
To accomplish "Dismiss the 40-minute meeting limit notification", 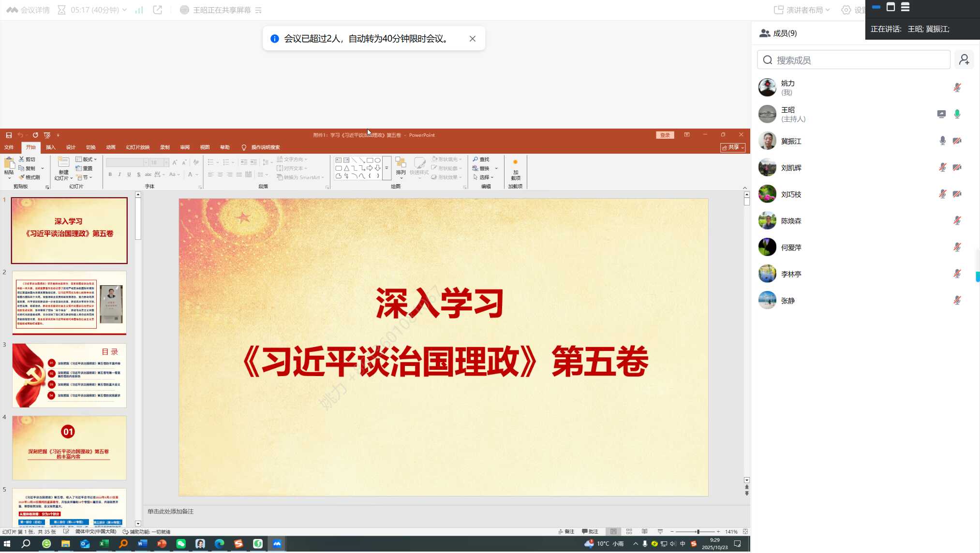I will 472,39.
